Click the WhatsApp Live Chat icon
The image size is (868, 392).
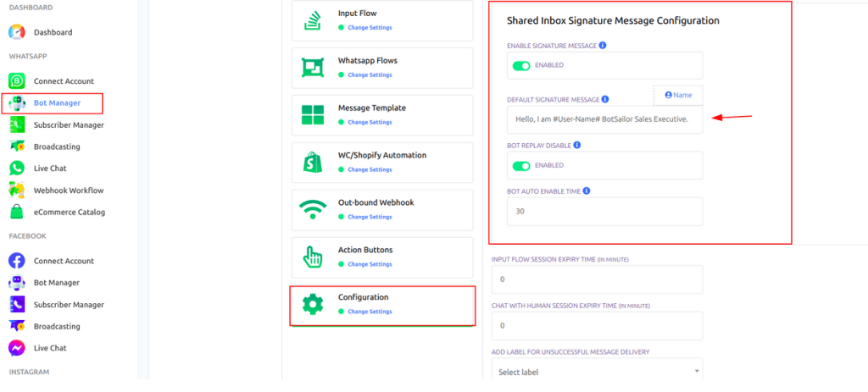click(x=17, y=168)
